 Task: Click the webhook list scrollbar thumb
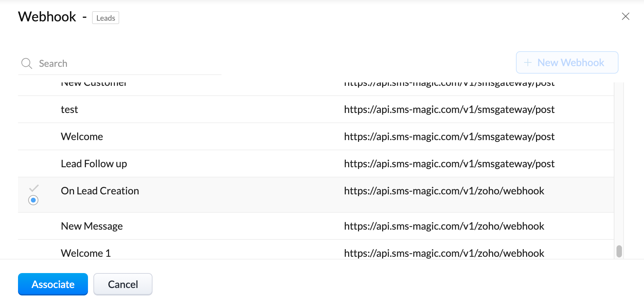[619, 251]
